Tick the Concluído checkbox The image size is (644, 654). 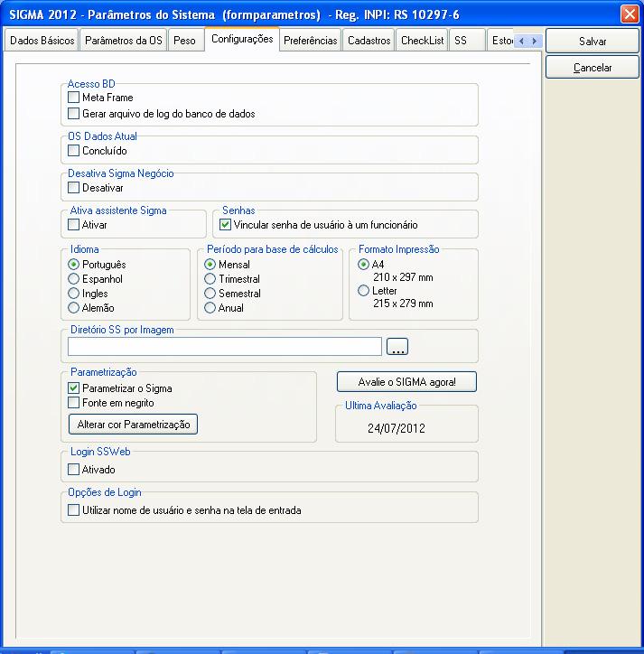point(73,150)
